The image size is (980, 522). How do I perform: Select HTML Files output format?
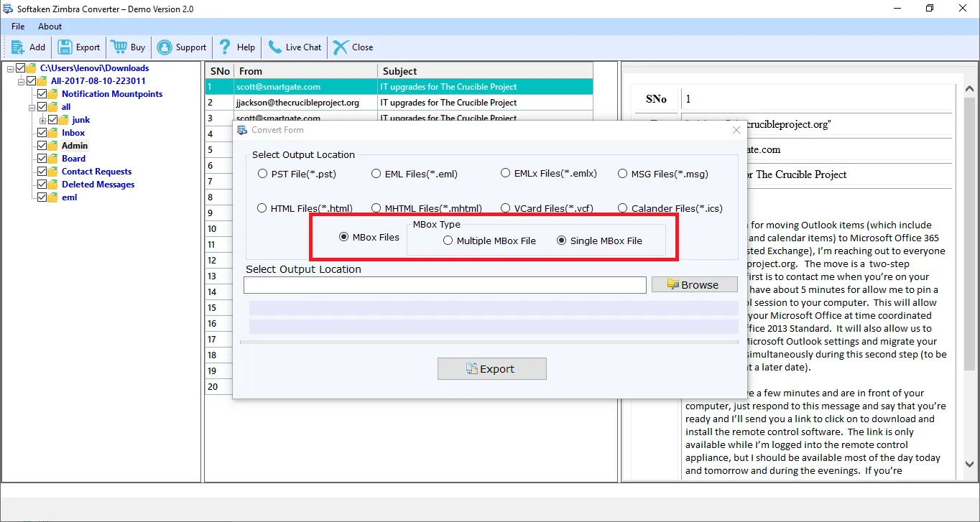tap(262, 208)
